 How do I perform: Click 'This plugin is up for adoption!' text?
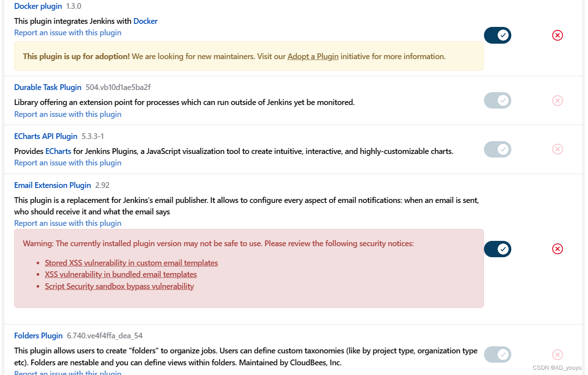[76, 56]
